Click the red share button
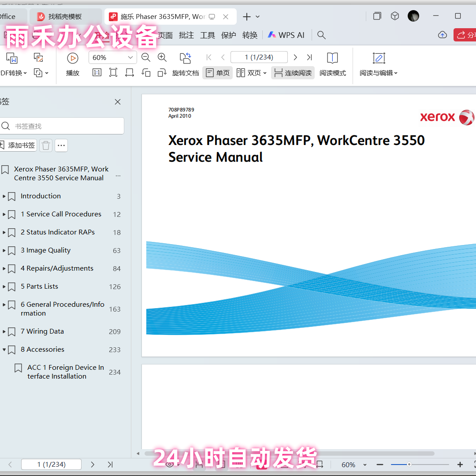This screenshot has height=476, width=476. pos(465,35)
